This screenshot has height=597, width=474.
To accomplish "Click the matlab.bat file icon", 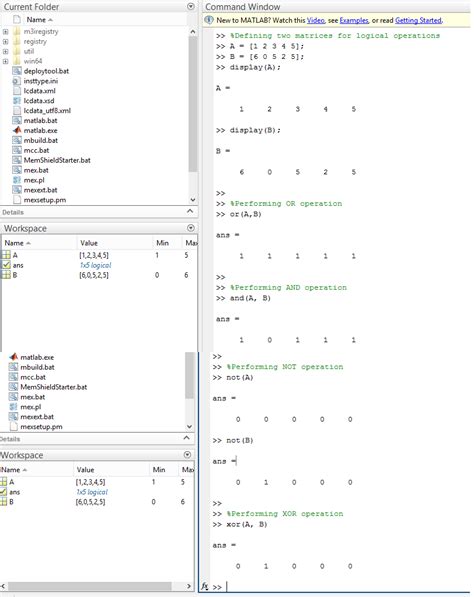I will coord(17,120).
